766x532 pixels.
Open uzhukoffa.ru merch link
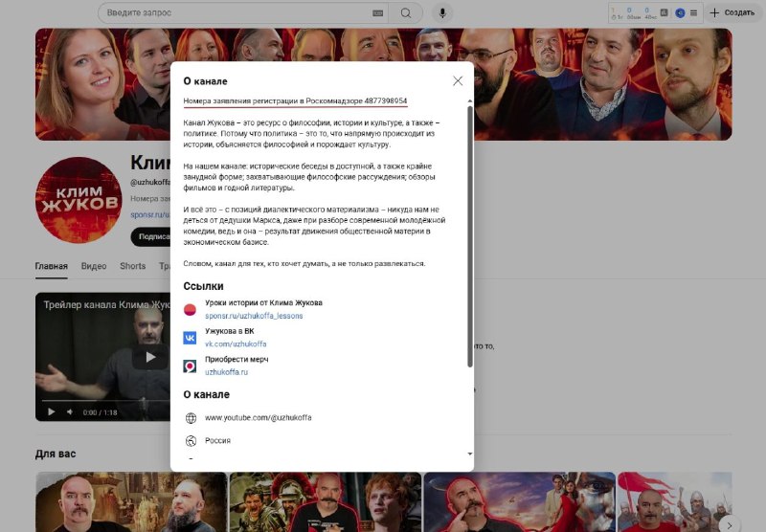[x=226, y=372]
